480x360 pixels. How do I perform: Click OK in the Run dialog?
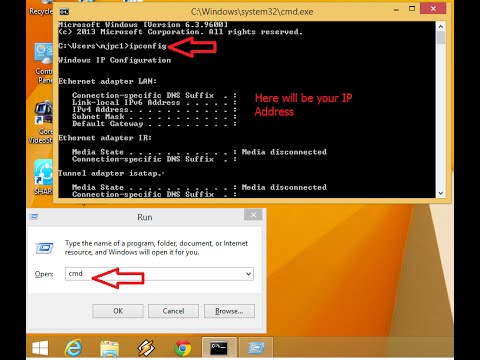(118, 311)
